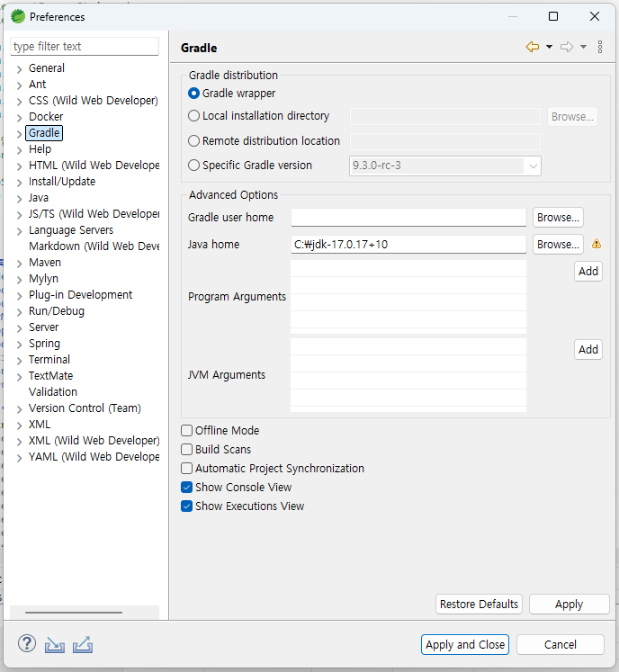Click Add for JVM Arguments
Screen dimensions: 619x672
coord(588,350)
